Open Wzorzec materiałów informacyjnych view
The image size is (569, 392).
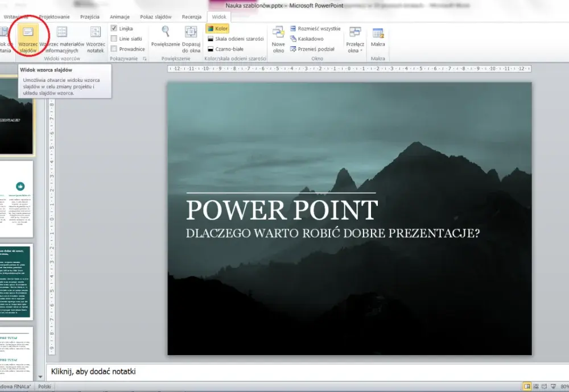pyautogui.click(x=61, y=40)
